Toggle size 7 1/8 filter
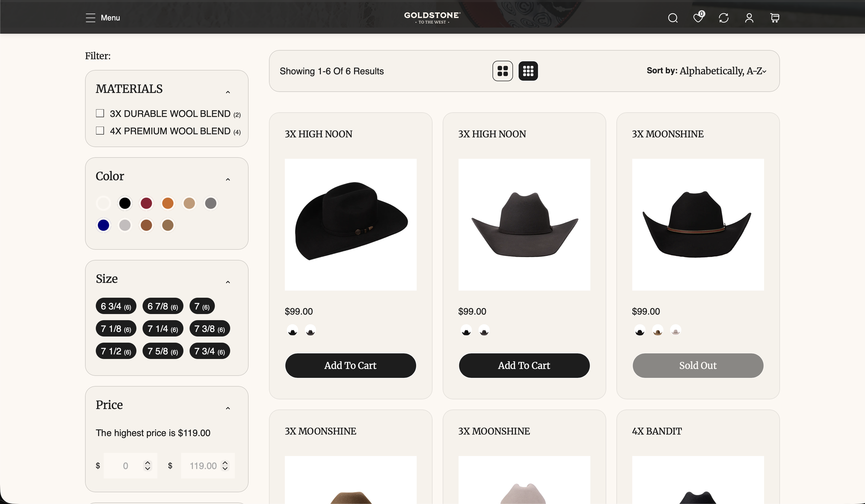 (x=116, y=329)
